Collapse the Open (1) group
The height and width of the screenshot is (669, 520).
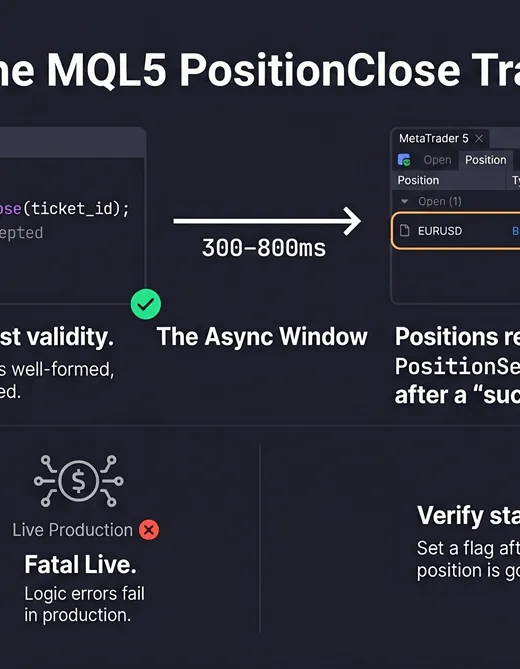(405, 201)
